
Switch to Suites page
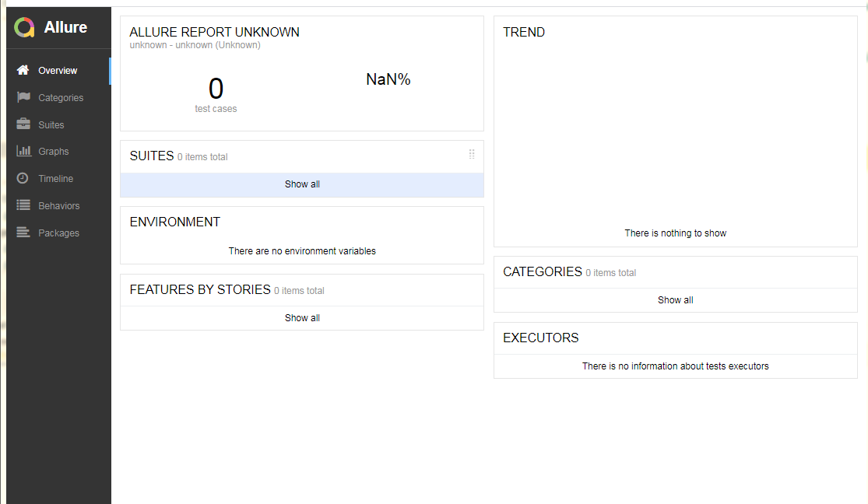[58, 125]
